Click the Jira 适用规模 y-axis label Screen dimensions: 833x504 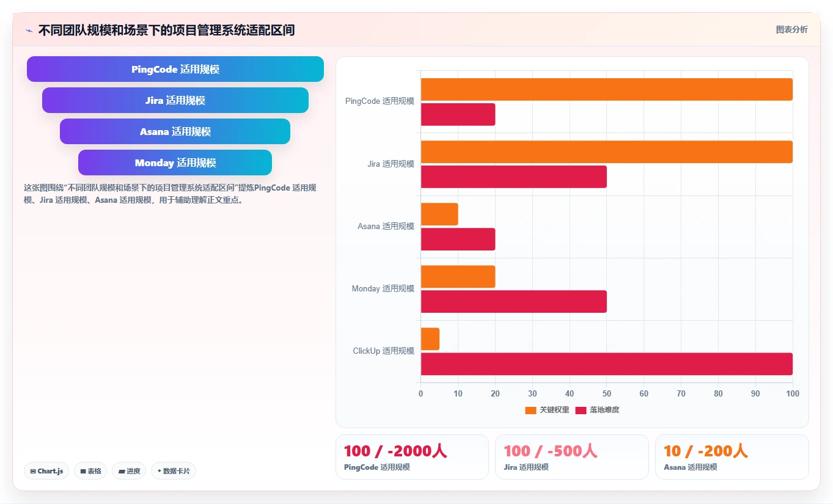391,164
